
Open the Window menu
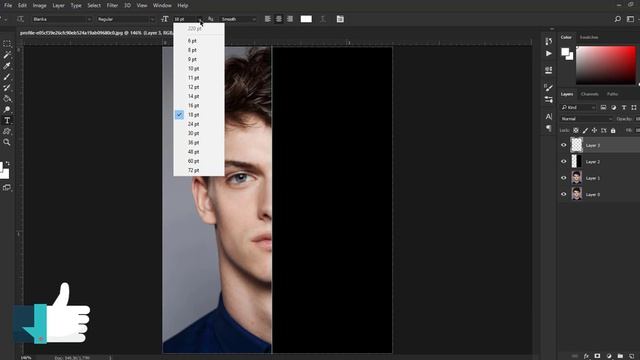click(162, 5)
